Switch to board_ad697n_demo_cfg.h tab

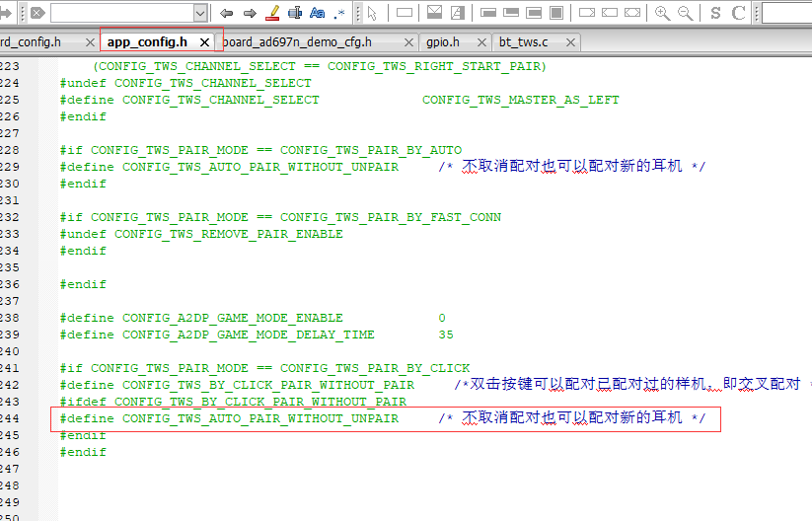tap(297, 42)
